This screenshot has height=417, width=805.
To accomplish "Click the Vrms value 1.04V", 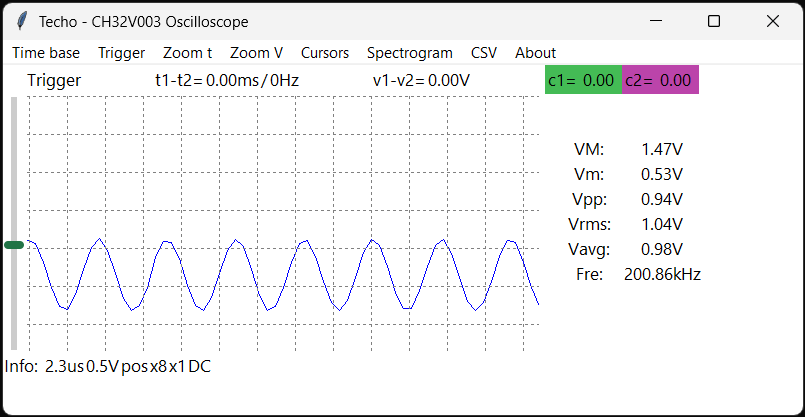I will pos(662,224).
